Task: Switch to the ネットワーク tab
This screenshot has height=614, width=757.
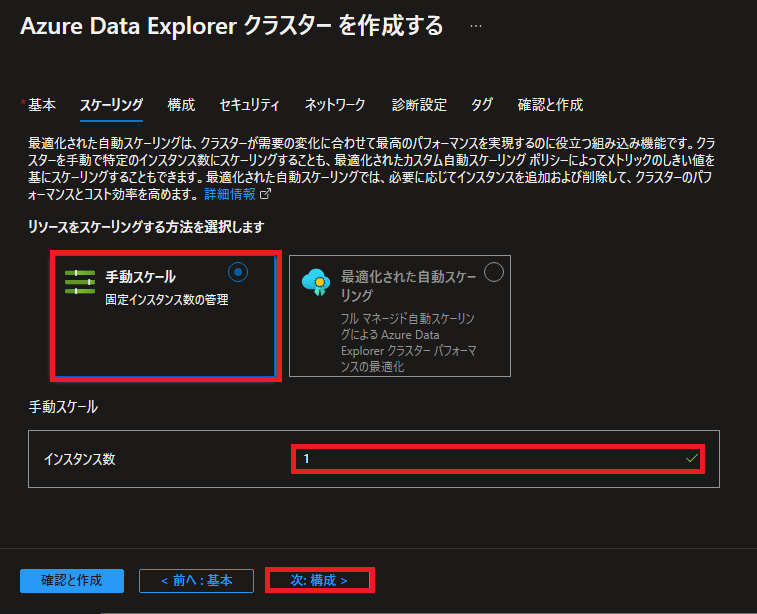Action: [x=335, y=105]
